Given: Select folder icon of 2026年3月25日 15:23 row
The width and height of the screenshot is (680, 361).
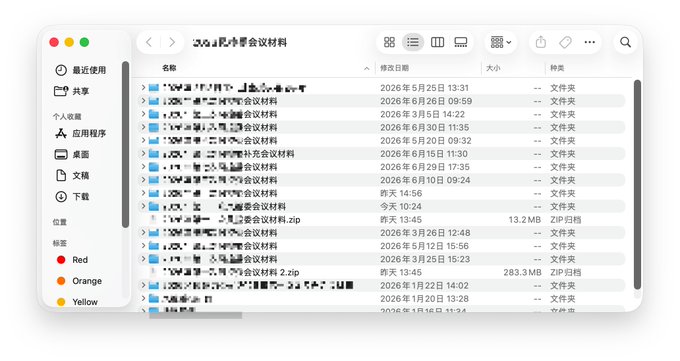Looking at the screenshot, I should [154, 259].
